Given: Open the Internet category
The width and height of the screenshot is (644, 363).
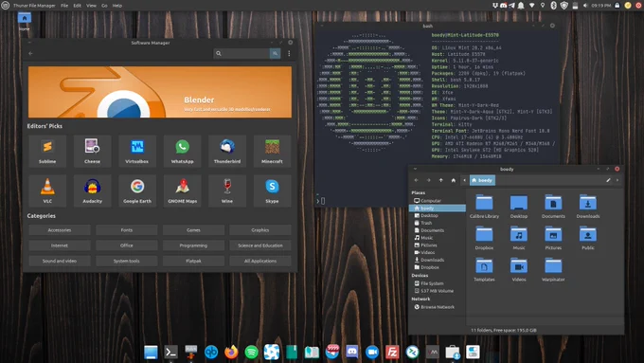Looking at the screenshot, I should (x=60, y=245).
